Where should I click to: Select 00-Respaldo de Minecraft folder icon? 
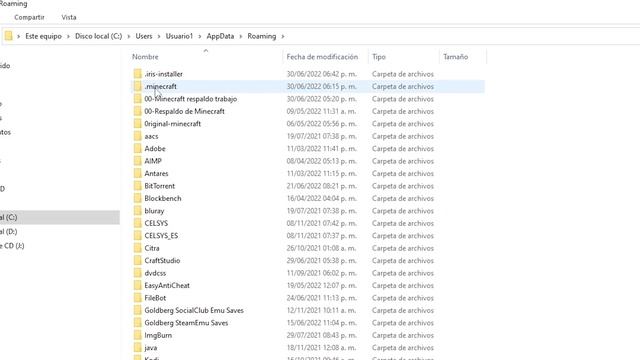138,111
